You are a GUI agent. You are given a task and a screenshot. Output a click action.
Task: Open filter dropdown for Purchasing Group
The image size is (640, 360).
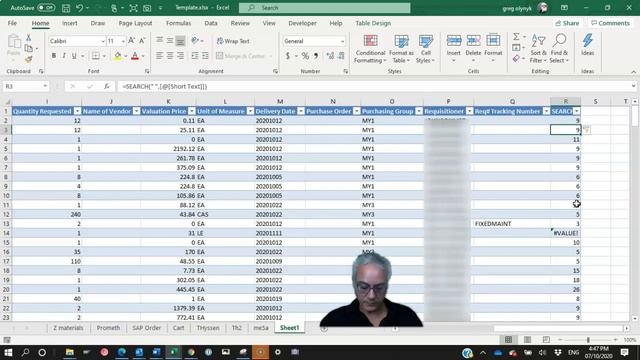click(419, 111)
